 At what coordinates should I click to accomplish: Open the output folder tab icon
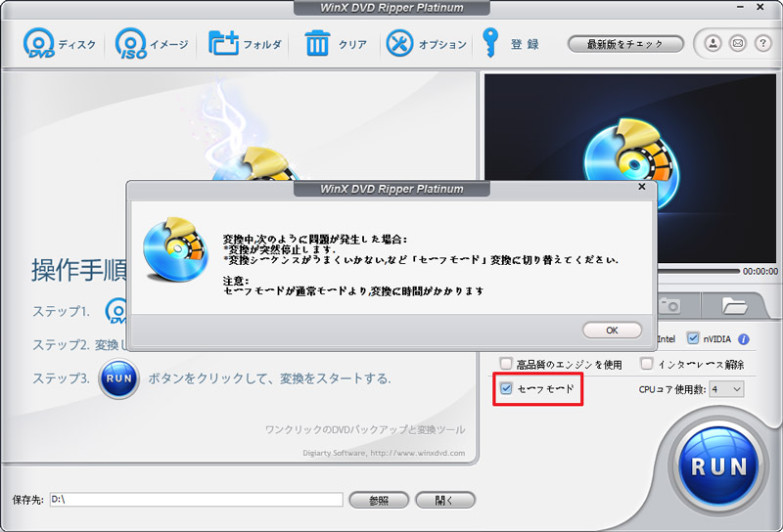click(733, 305)
